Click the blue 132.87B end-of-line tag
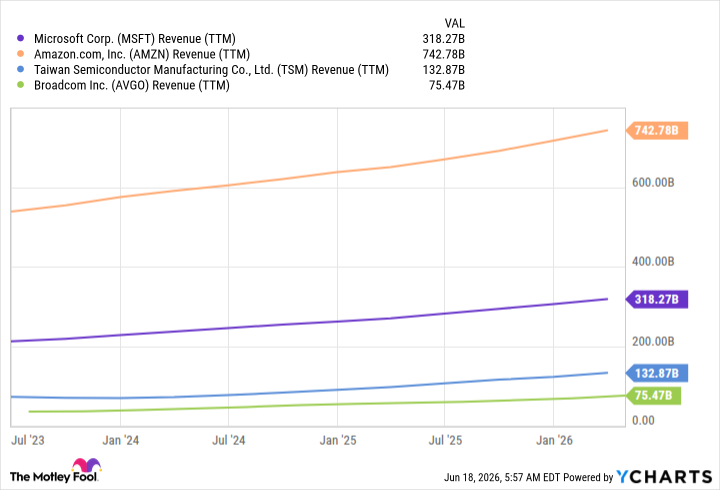720x490 pixels. click(x=657, y=373)
